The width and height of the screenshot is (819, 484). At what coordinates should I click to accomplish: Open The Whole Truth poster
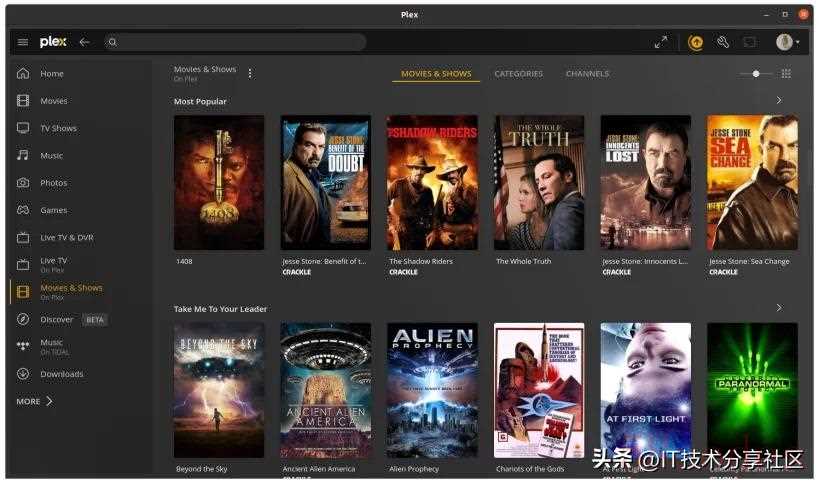click(x=539, y=183)
